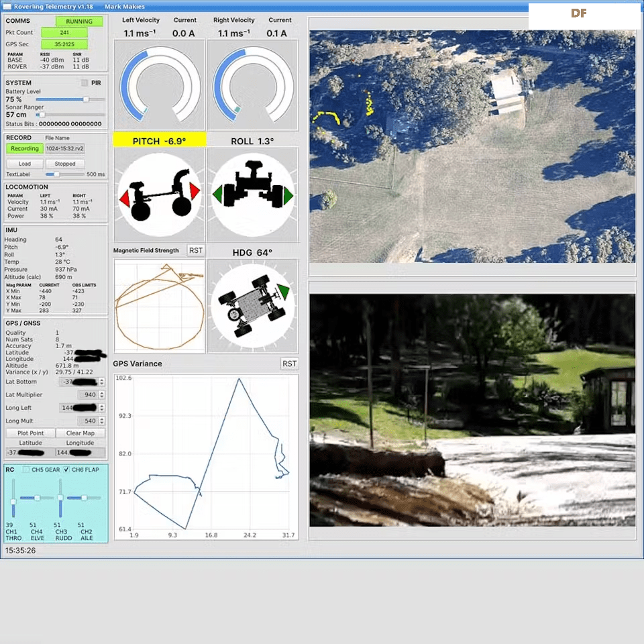
Task: Click the Lat Multiplier spinner arrows
Action: [x=101, y=395]
